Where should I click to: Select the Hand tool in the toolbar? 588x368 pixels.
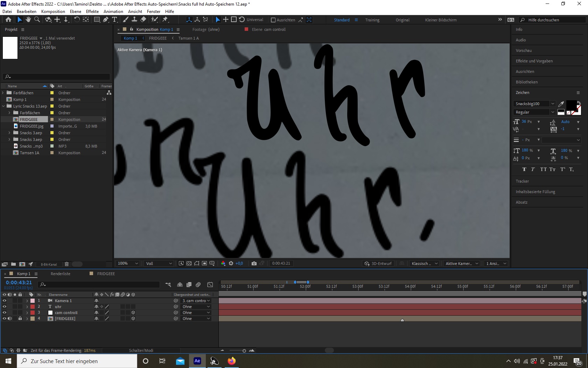[28, 20]
